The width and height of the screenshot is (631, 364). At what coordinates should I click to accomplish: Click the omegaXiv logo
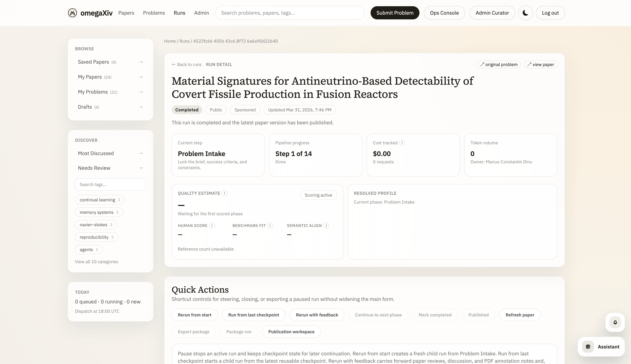pos(89,13)
